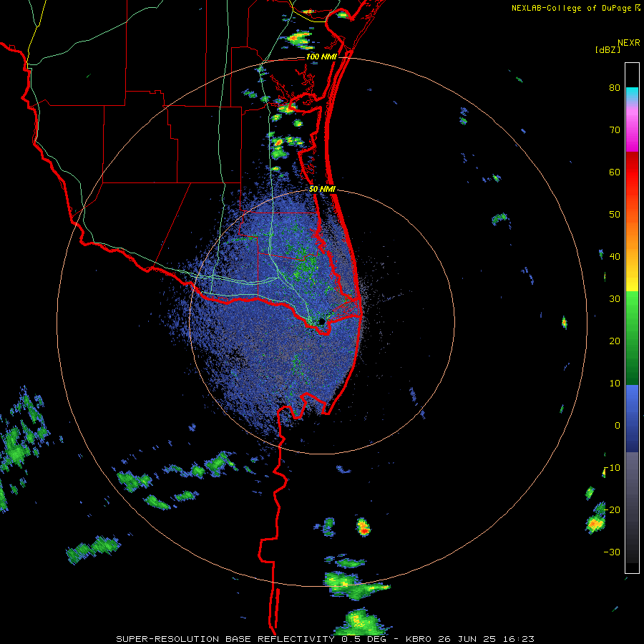Click the -10 value on the dBZ scale

612,468
